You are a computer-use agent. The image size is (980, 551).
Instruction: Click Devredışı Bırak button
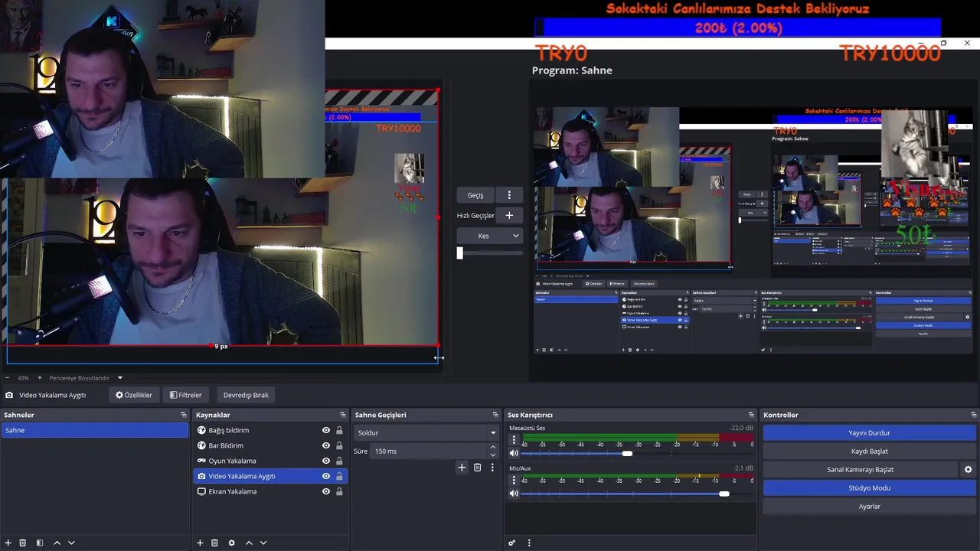(246, 395)
